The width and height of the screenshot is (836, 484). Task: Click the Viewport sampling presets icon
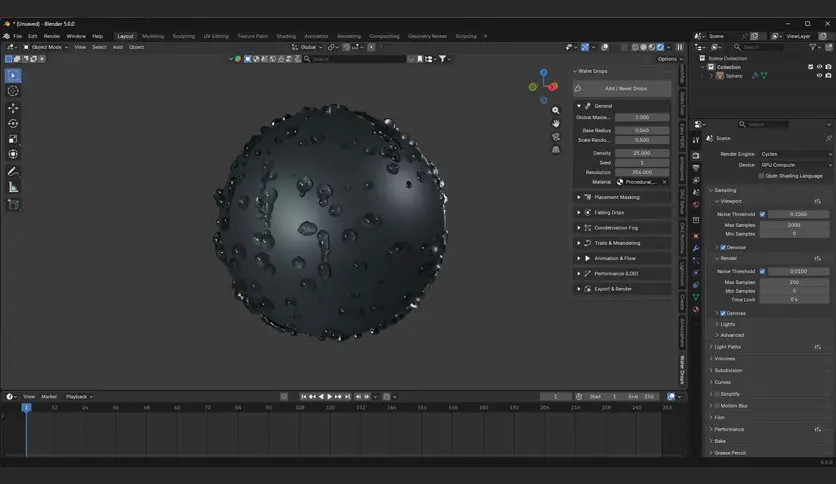[x=817, y=201]
